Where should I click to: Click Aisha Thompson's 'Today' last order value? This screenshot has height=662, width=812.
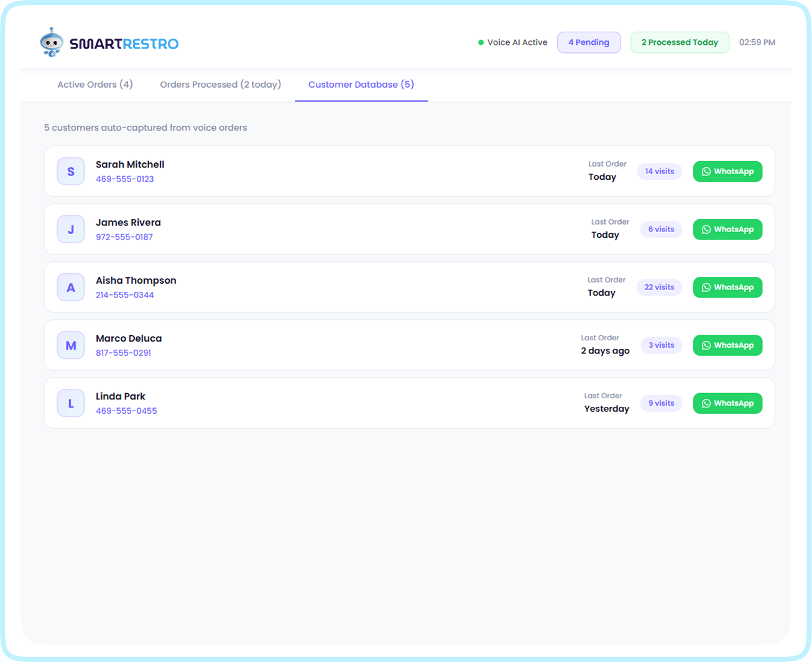click(601, 292)
